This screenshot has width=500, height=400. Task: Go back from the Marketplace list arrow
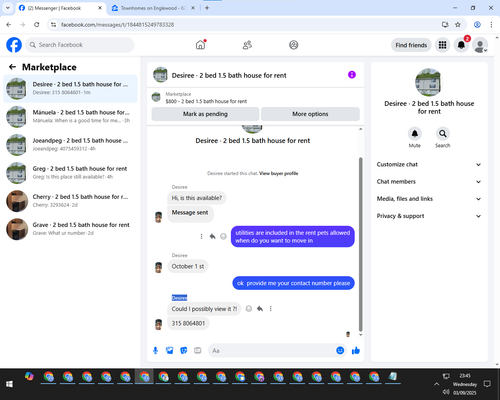(x=12, y=67)
